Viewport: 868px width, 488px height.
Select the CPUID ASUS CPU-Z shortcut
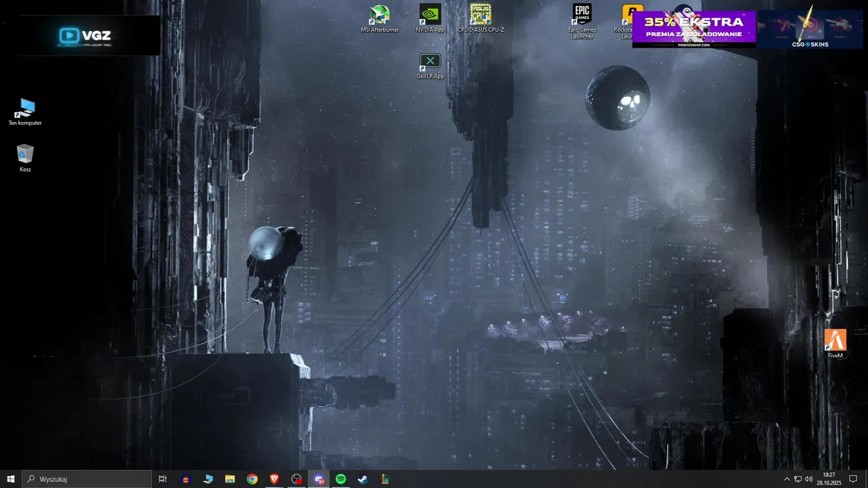(x=481, y=19)
